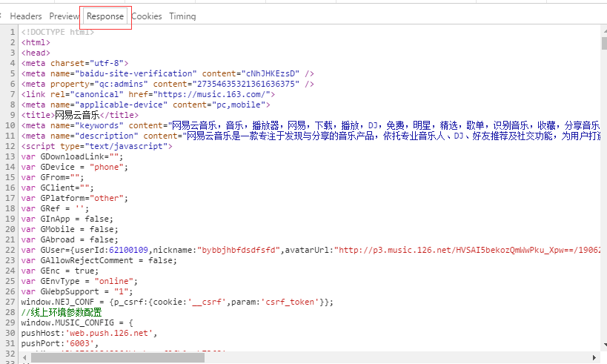Click the var GRef line
607x364 pixels.
56,209
